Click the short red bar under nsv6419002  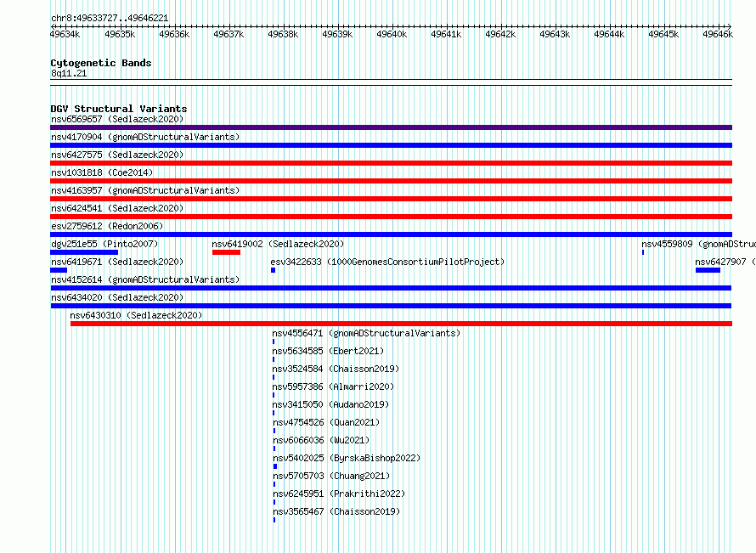226,252
